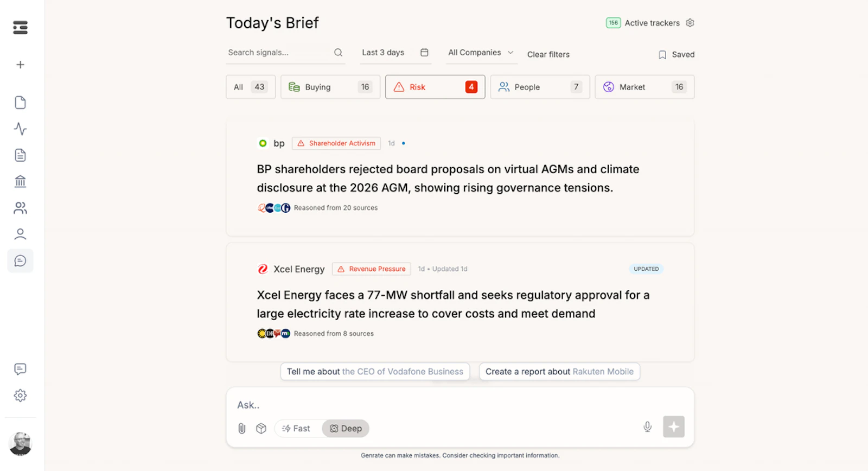The image size is (868, 471).
Task: Click the paperclip attach icon
Action: (242, 429)
